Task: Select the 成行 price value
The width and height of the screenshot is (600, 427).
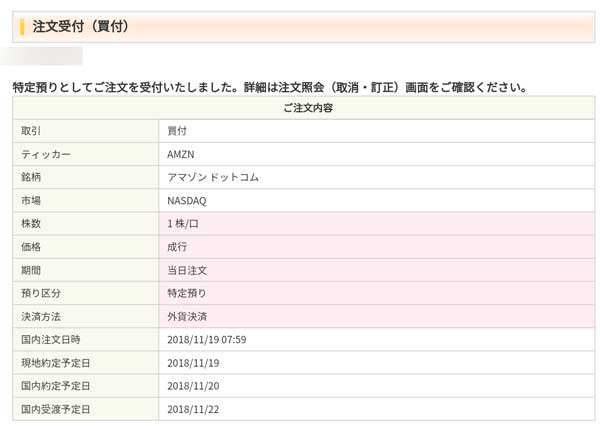Action: [177, 247]
